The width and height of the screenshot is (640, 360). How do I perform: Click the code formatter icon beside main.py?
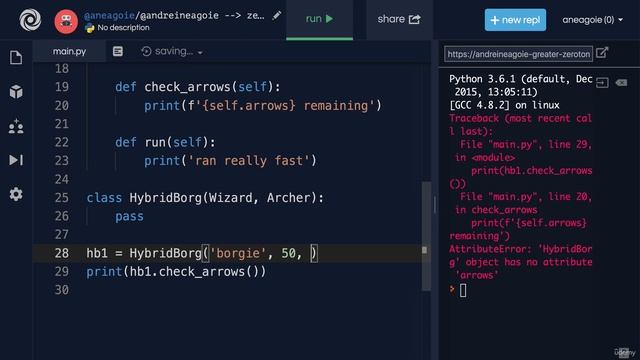pyautogui.click(x=118, y=51)
